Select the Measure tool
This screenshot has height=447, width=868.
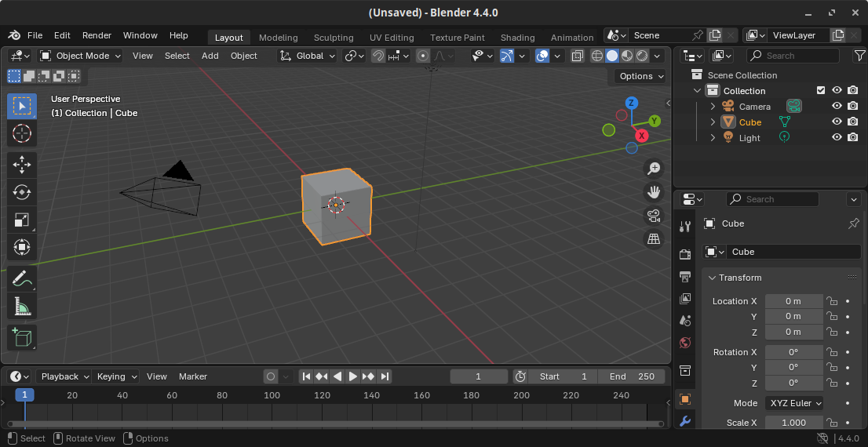(x=22, y=305)
